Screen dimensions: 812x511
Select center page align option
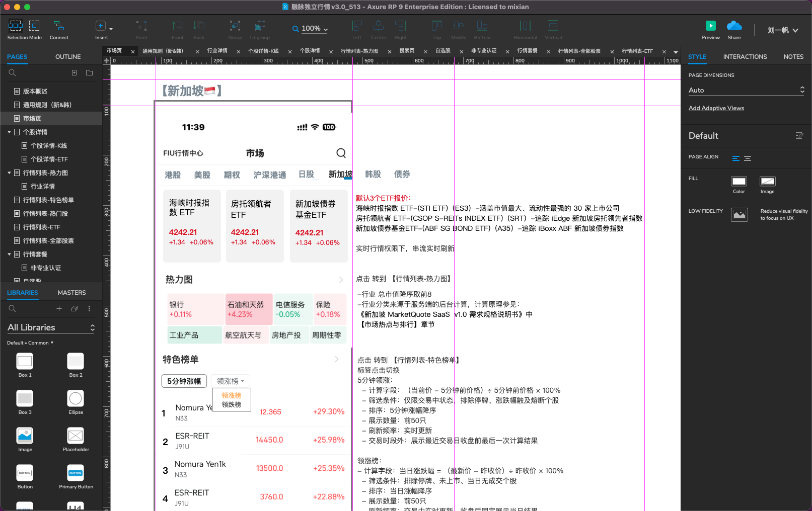(748, 158)
